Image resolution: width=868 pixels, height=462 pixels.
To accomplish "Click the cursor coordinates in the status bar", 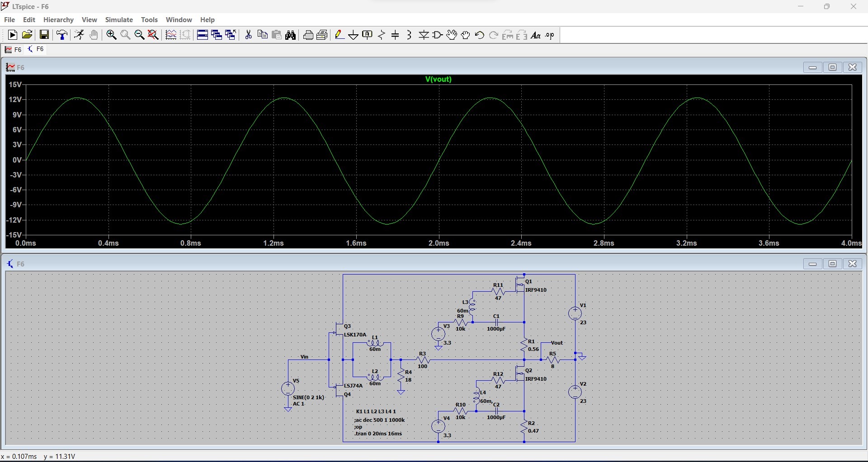I will pyautogui.click(x=38, y=457).
